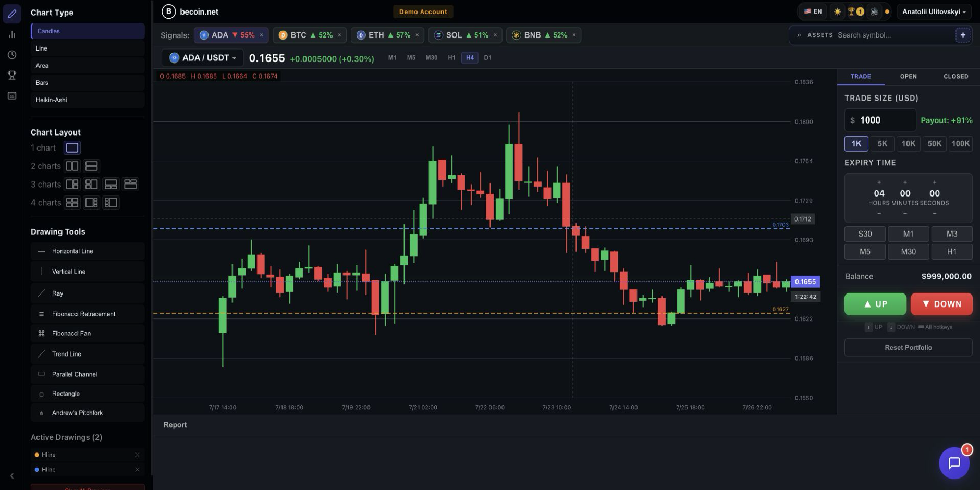The width and height of the screenshot is (980, 490).
Task: Delete the blue Hline drawing
Action: (137, 470)
